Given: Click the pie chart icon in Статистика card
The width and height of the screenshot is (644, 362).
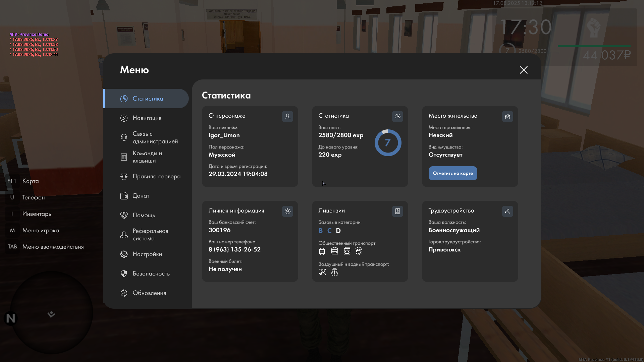Looking at the screenshot, I should (x=397, y=116).
